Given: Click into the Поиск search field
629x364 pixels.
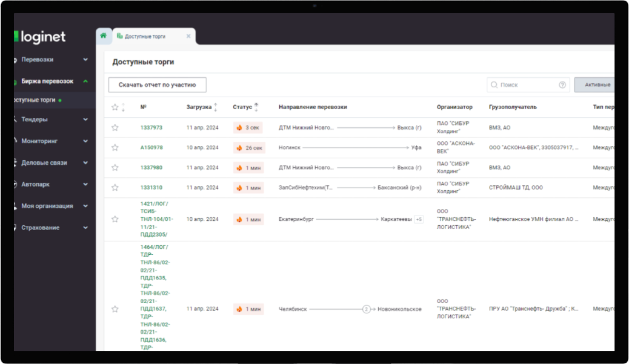Looking at the screenshot, I should [528, 85].
